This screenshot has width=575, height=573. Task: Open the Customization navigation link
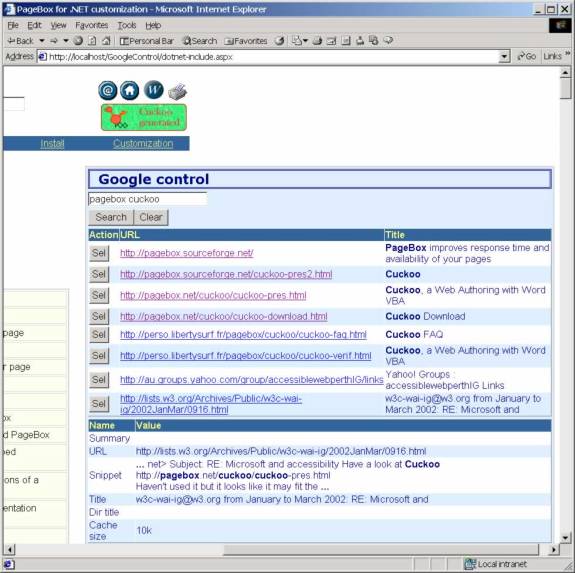tap(143, 143)
